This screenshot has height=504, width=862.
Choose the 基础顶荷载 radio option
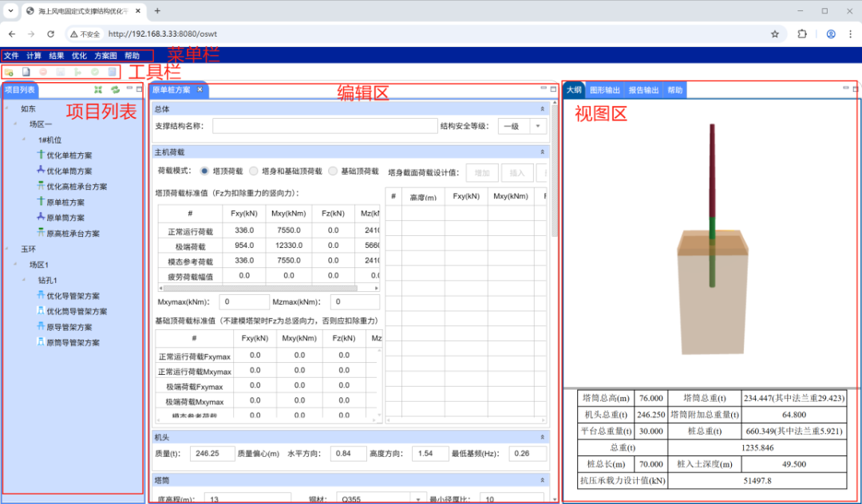click(x=333, y=171)
